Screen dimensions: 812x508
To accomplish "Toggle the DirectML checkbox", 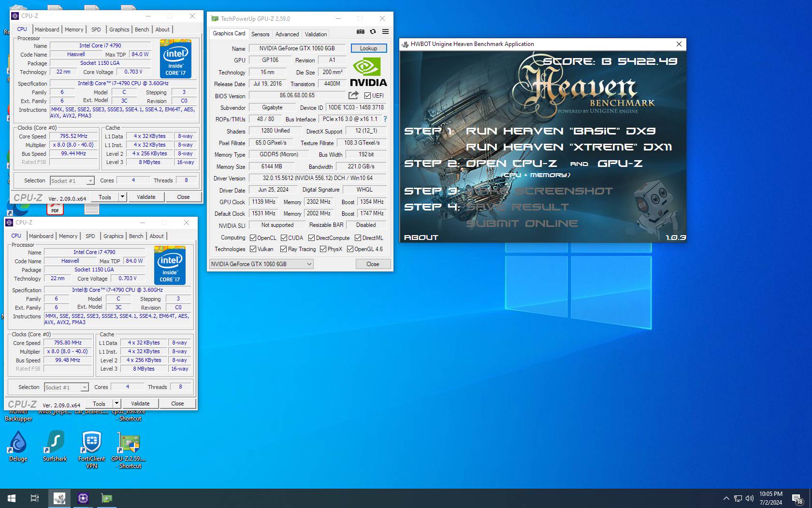I will pos(358,238).
